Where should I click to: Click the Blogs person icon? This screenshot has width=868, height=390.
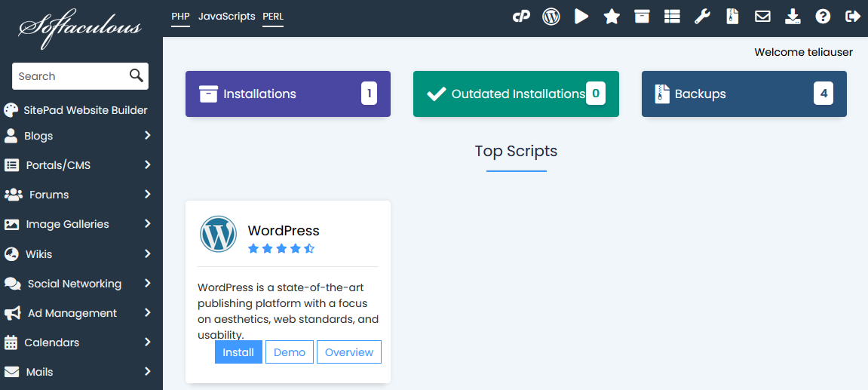pyautogui.click(x=11, y=136)
